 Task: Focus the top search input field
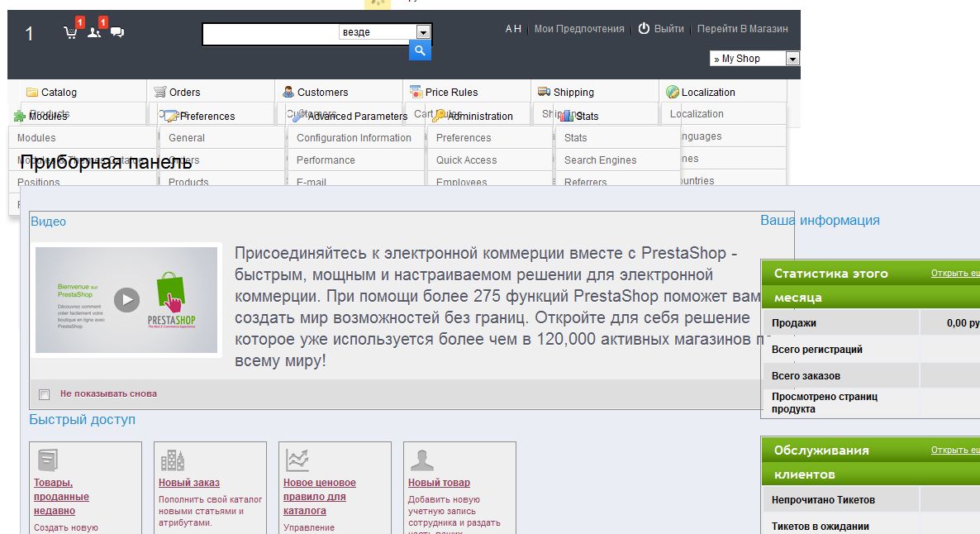(271, 34)
